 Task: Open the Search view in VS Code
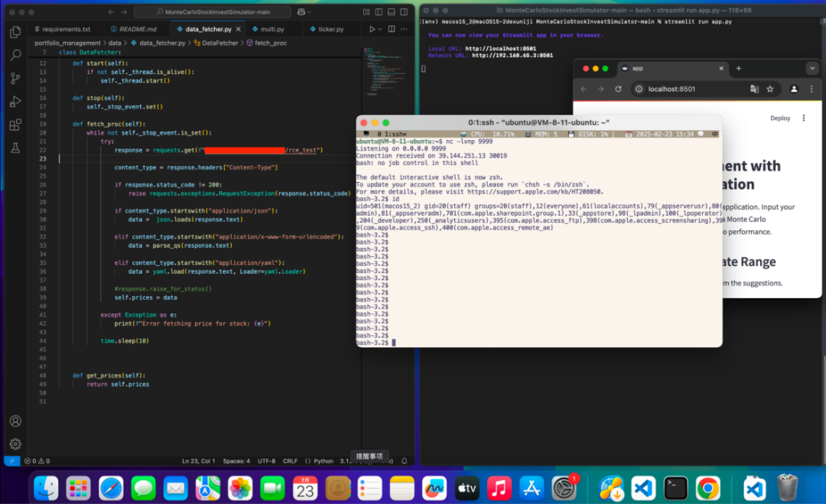pos(15,55)
